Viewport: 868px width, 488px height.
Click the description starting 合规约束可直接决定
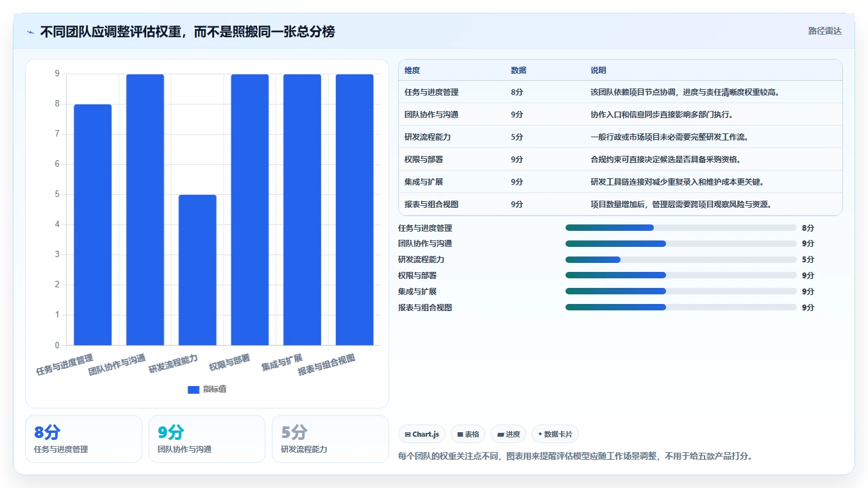[665, 160]
